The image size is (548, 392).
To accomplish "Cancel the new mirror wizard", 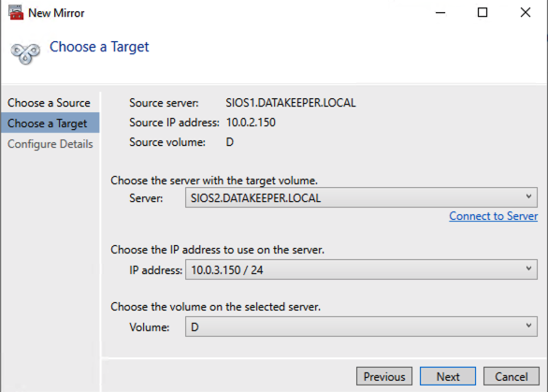I will (x=511, y=376).
